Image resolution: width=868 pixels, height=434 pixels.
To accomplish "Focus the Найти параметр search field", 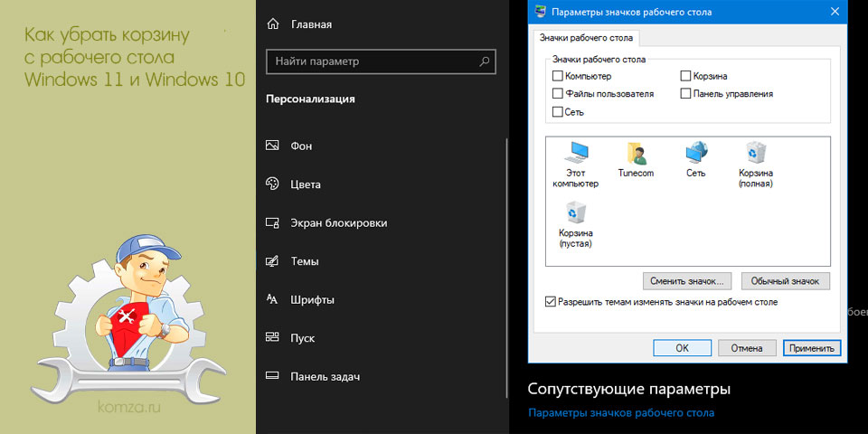I will click(381, 61).
